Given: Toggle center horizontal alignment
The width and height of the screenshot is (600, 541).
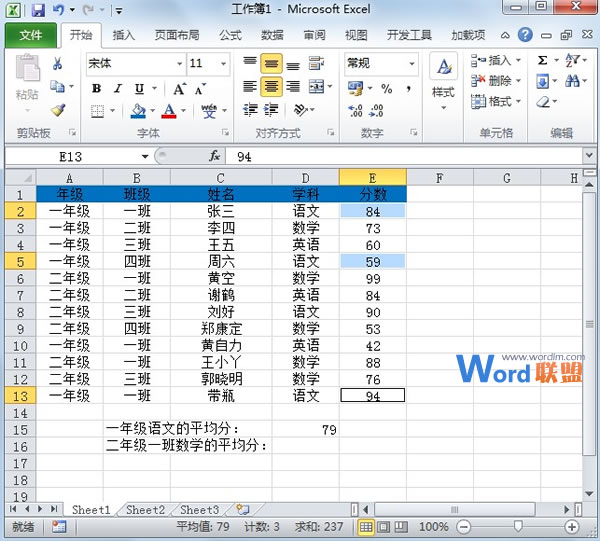Looking at the screenshot, I should point(271,87).
